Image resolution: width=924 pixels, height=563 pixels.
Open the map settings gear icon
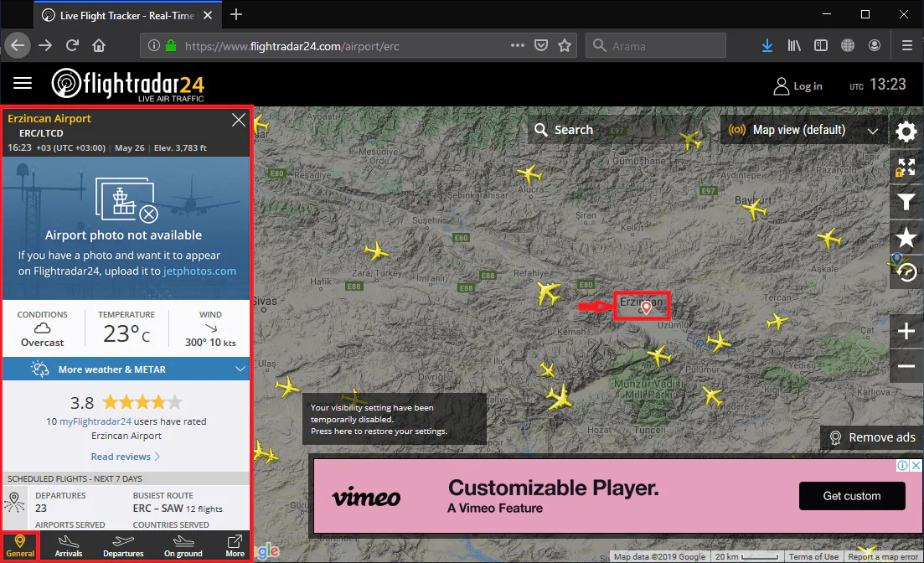click(x=906, y=132)
